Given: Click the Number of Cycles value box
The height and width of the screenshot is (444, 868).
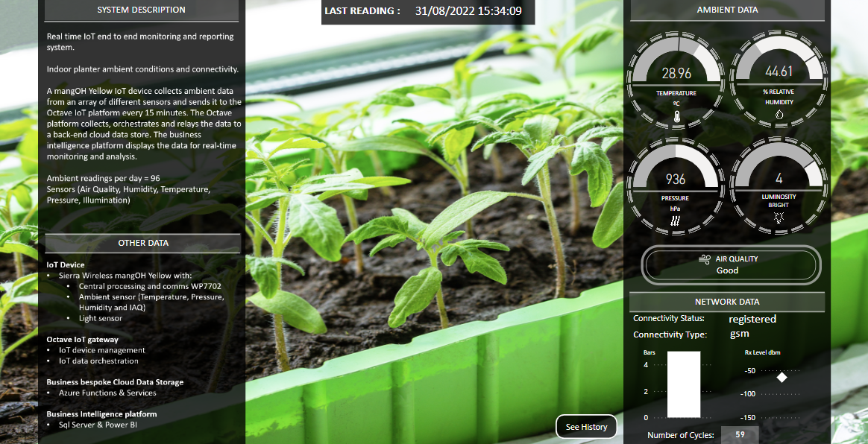Looking at the screenshot, I should tap(740, 435).
